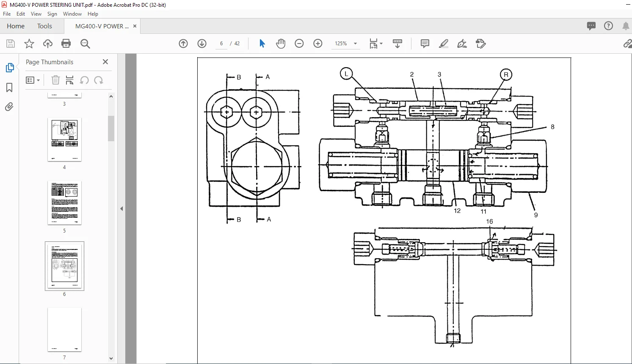Upload the file to cloud
The width and height of the screenshot is (632, 364).
pyautogui.click(x=48, y=44)
